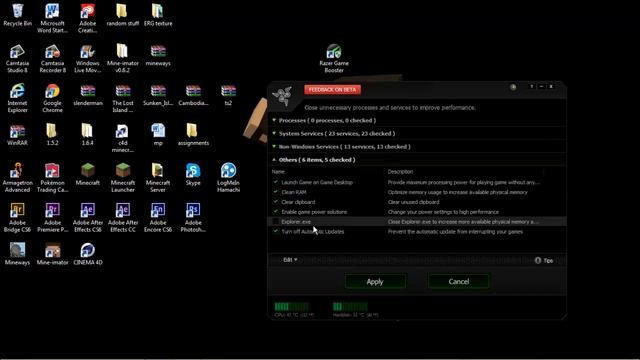Select the Adobe After Effects CS6 icon
Screen dimensions: 640x360
click(x=87, y=218)
